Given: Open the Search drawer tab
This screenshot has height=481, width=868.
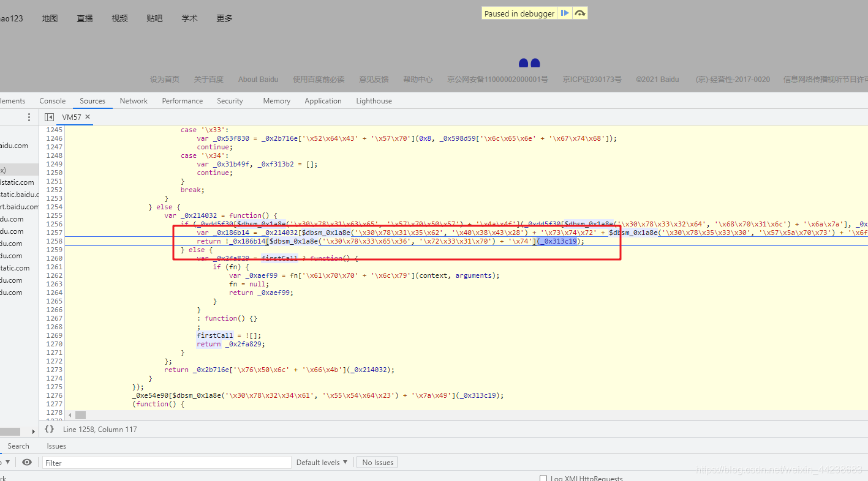Looking at the screenshot, I should tap(18, 446).
